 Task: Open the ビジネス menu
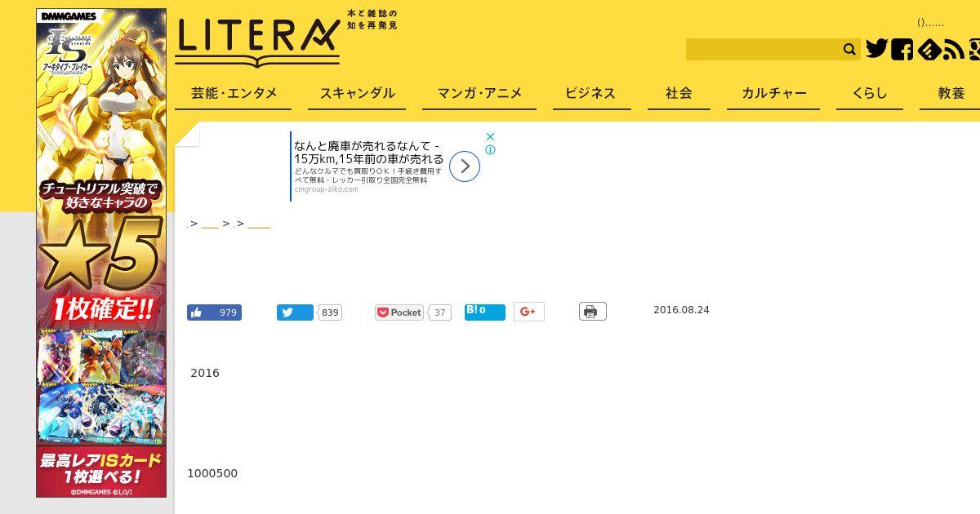[590, 93]
